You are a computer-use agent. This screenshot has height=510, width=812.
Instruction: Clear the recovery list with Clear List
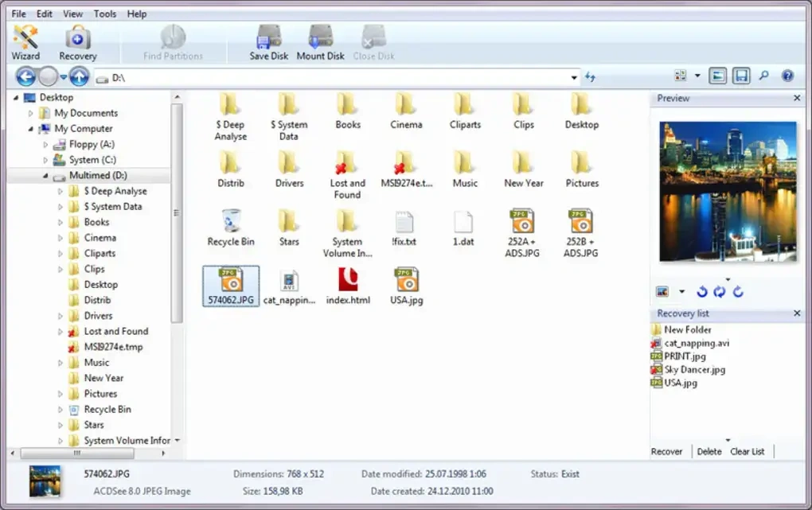(747, 451)
